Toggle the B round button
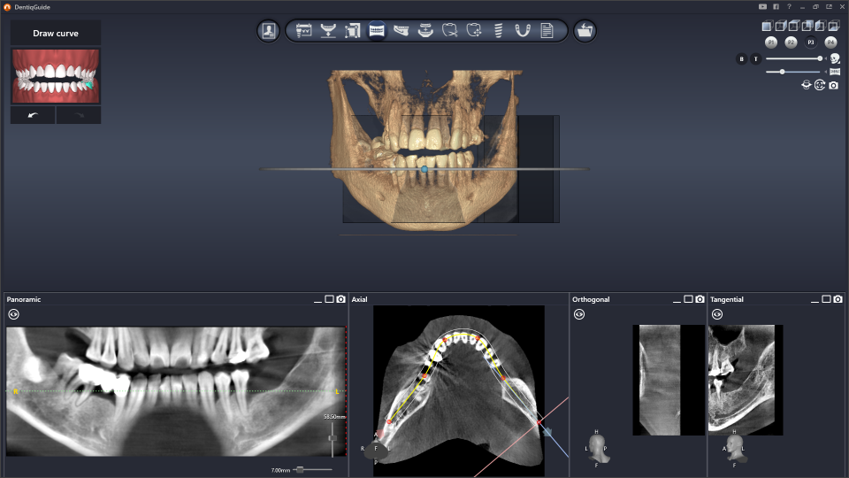 tap(742, 59)
